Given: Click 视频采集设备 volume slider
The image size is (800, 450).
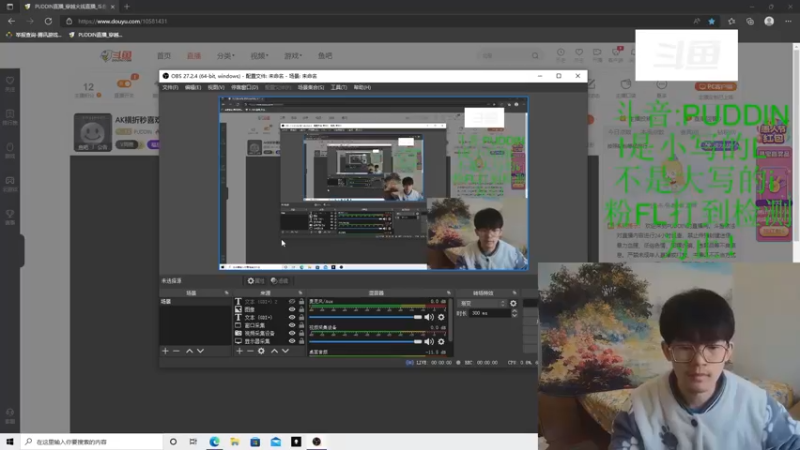Looking at the screenshot, I should pyautogui.click(x=365, y=342).
